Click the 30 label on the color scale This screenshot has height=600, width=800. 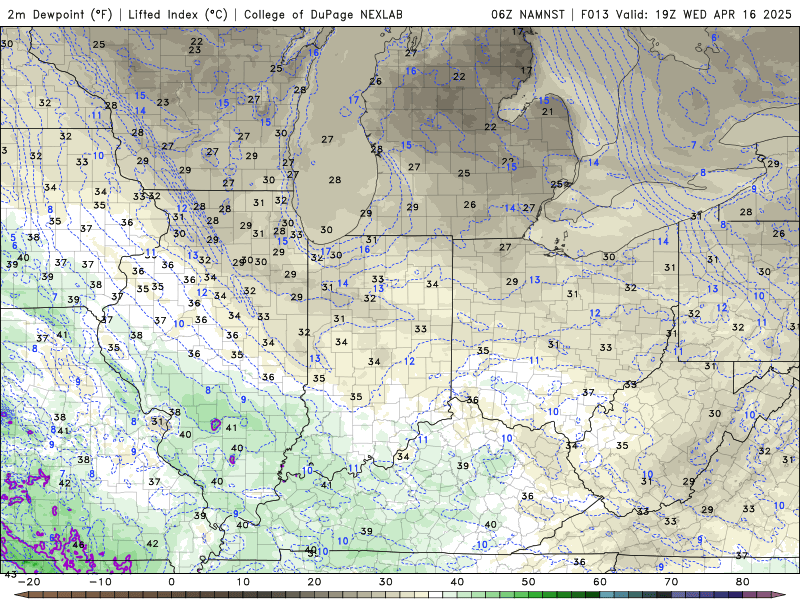pyautogui.click(x=386, y=582)
